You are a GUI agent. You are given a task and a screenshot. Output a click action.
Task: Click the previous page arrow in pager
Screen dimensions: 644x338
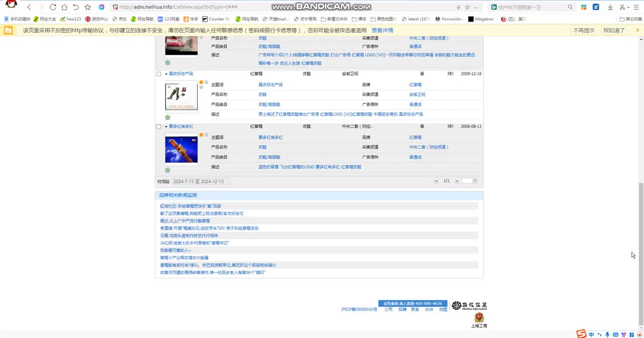pos(436,181)
